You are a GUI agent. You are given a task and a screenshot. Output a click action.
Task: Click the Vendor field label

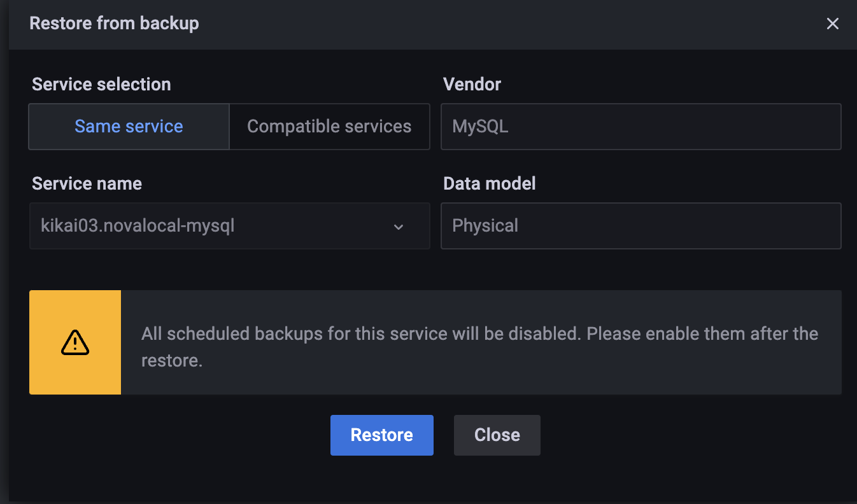coord(472,84)
